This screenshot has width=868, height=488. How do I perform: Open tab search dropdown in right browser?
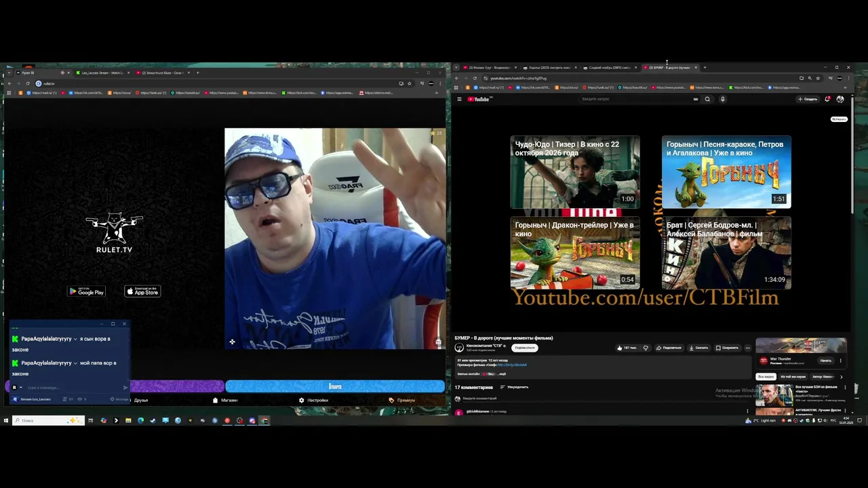tap(456, 67)
